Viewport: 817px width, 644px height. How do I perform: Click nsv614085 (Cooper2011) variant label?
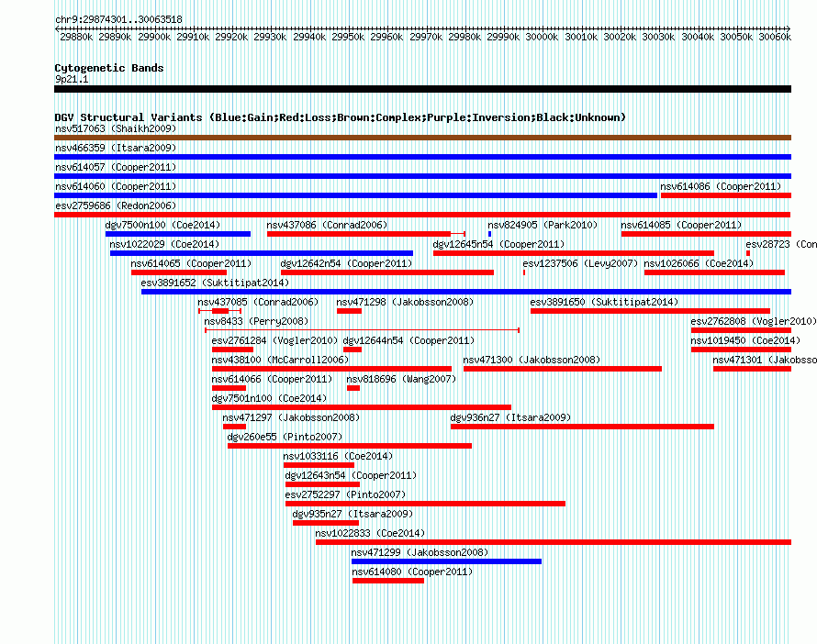tap(681, 225)
